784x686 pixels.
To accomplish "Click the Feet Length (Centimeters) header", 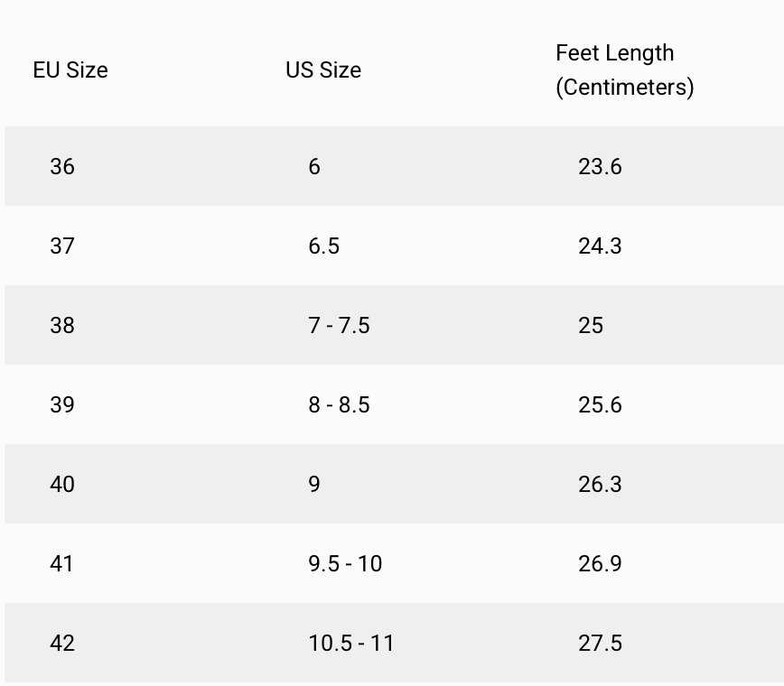I will [624, 70].
